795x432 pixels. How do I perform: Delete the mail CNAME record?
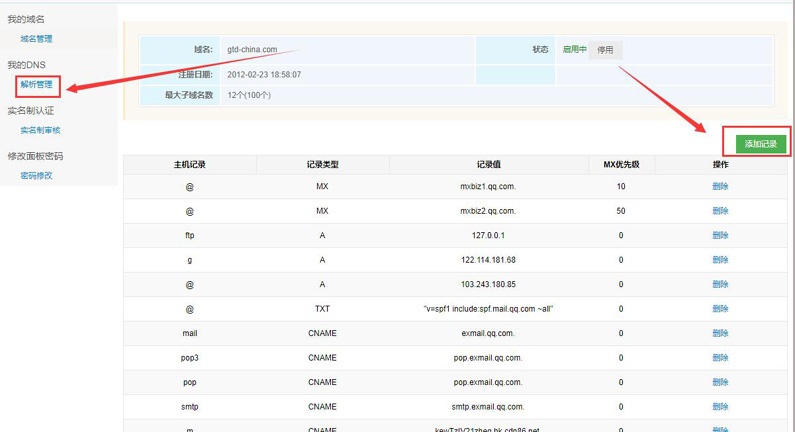(x=720, y=333)
